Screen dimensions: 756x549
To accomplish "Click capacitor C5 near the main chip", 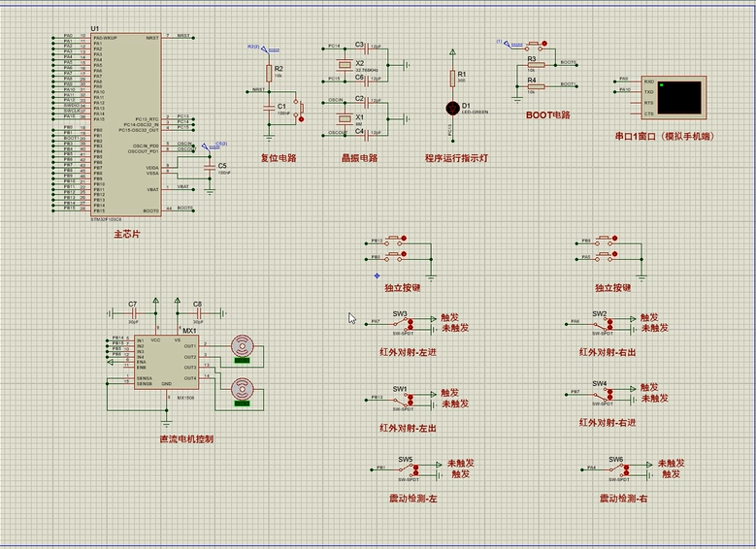I will pyautogui.click(x=209, y=166).
